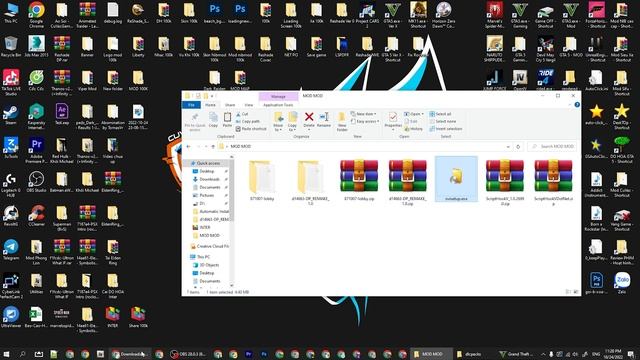Switch to the Share ribbon tab
The image size is (640, 360).
point(230,105)
